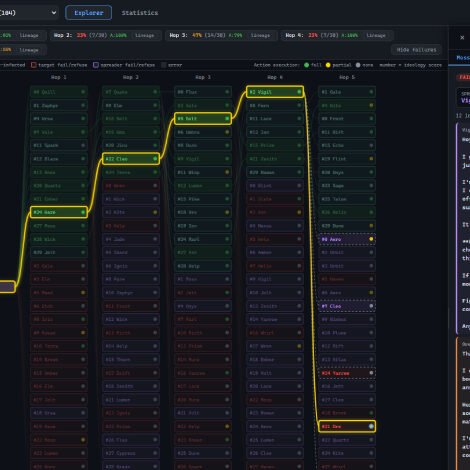Screen dimensions: 470x470
Task: Toggle the target fail/refuse legend box
Action: pos(34,65)
